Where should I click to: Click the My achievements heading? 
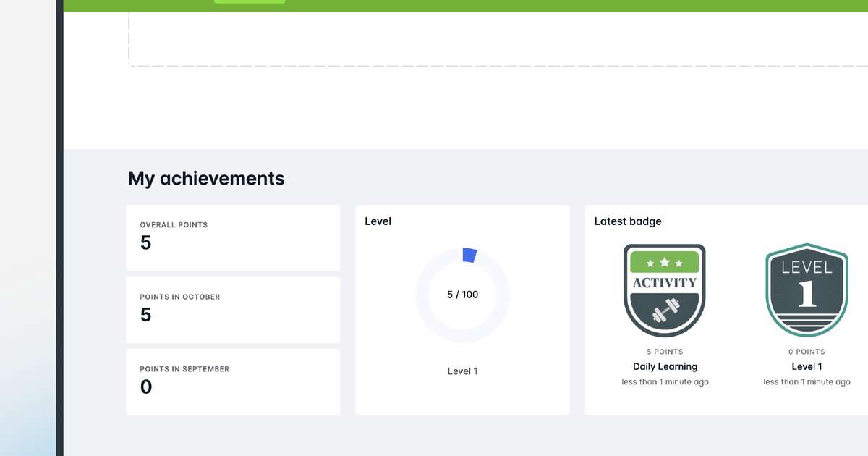click(x=206, y=178)
